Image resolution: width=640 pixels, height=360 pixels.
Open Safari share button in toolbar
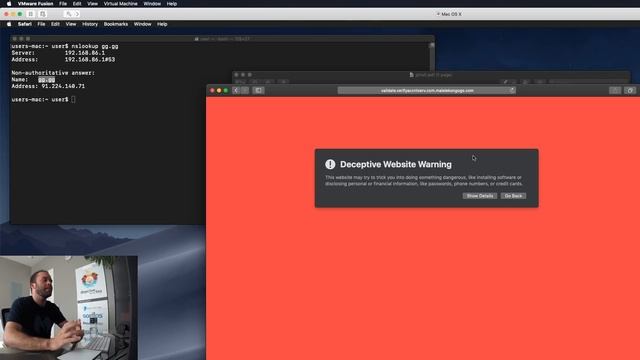pyautogui.click(x=615, y=90)
